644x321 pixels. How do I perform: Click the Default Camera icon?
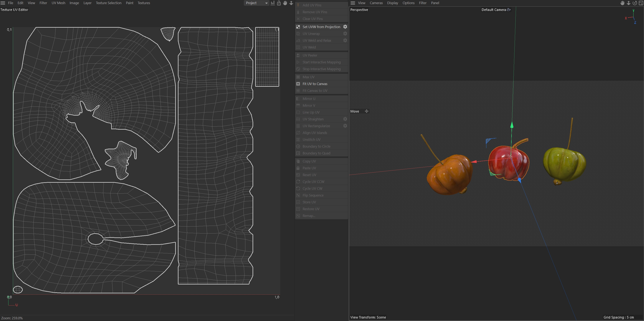tap(508, 10)
